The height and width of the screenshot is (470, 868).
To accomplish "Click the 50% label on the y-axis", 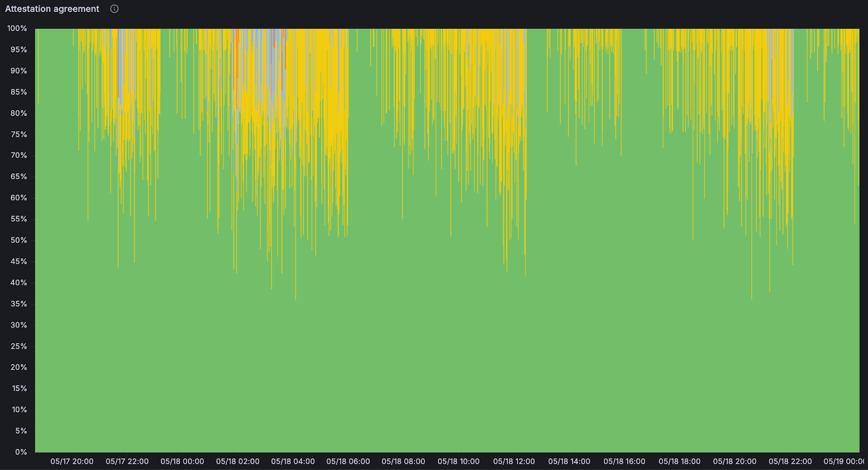I will pyautogui.click(x=18, y=240).
